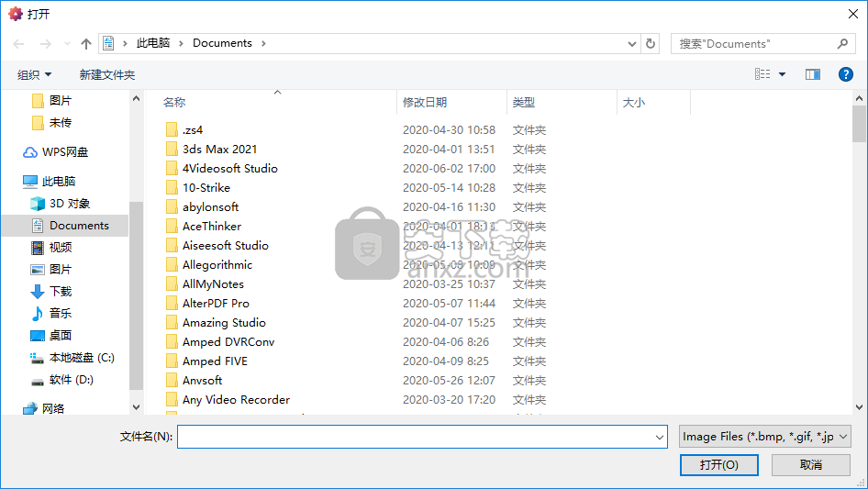This screenshot has width=868, height=489.
Task: Select the AllMyNotes folder
Action: point(205,284)
